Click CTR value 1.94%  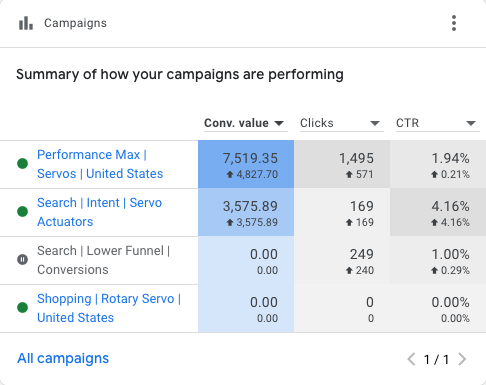451,158
